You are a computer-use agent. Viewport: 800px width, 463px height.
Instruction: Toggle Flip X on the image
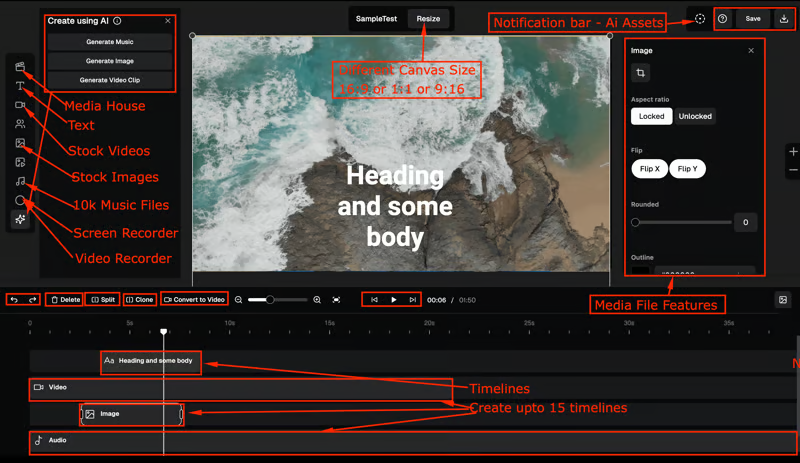pos(649,169)
